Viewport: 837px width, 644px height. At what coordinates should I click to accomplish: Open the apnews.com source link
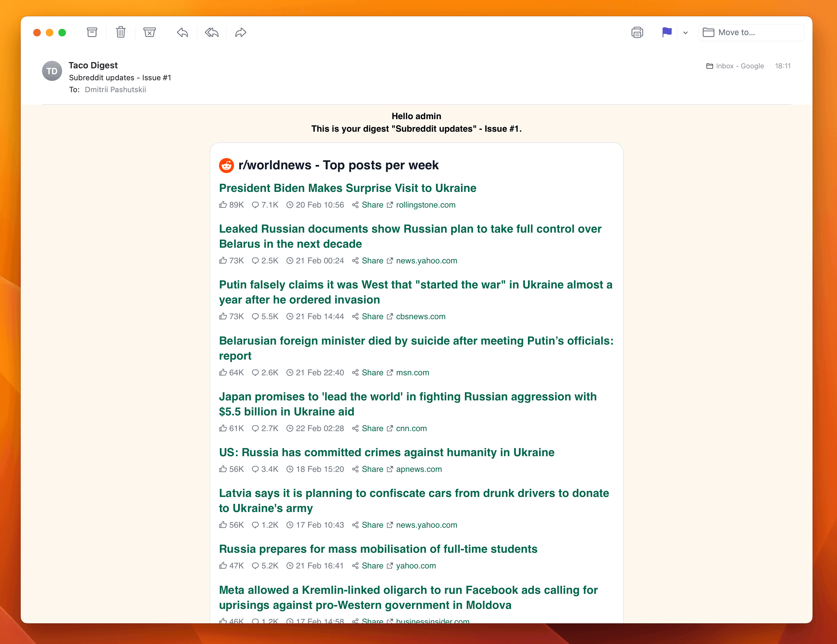pyautogui.click(x=419, y=469)
